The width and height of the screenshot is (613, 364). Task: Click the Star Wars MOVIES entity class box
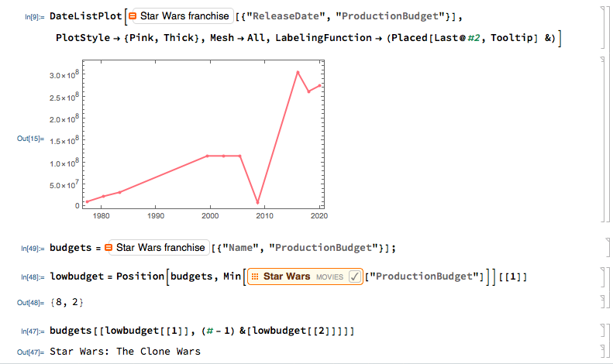pos(305,276)
